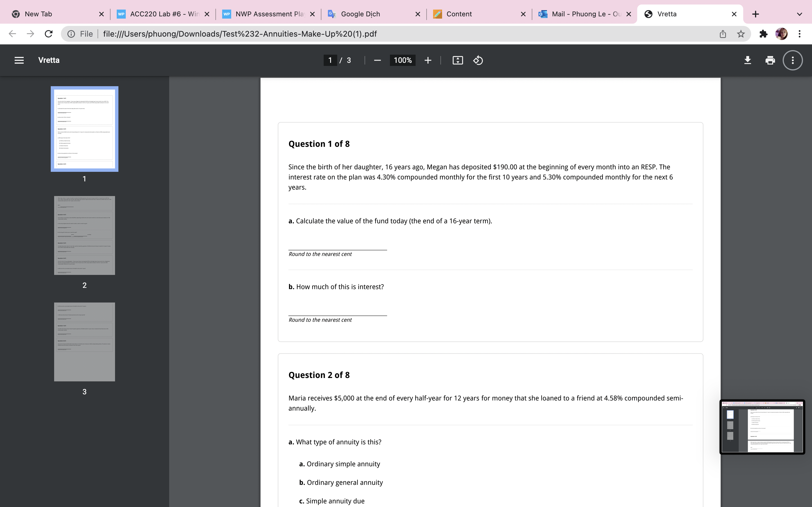Download the PDF file

748,60
